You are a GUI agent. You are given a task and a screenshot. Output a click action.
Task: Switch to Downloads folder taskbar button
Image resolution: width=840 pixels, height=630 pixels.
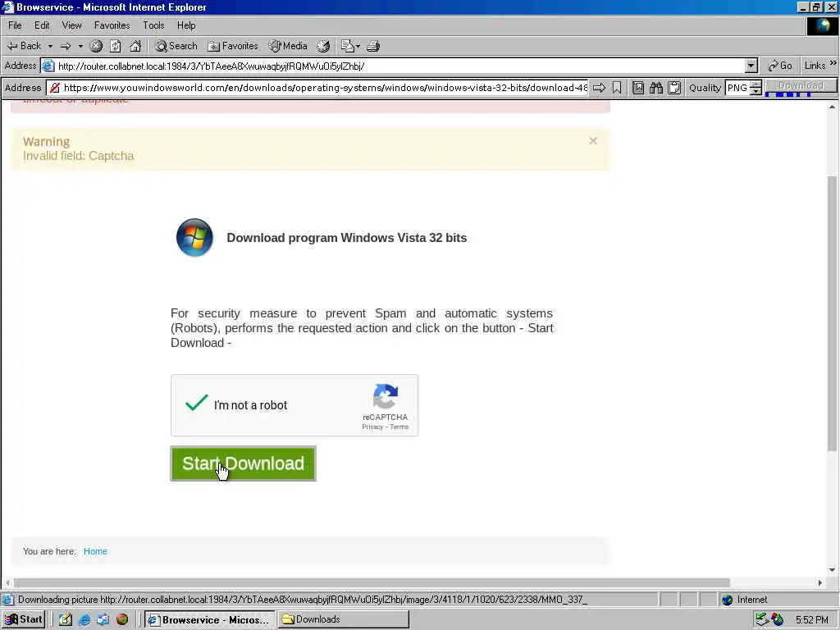point(344,620)
